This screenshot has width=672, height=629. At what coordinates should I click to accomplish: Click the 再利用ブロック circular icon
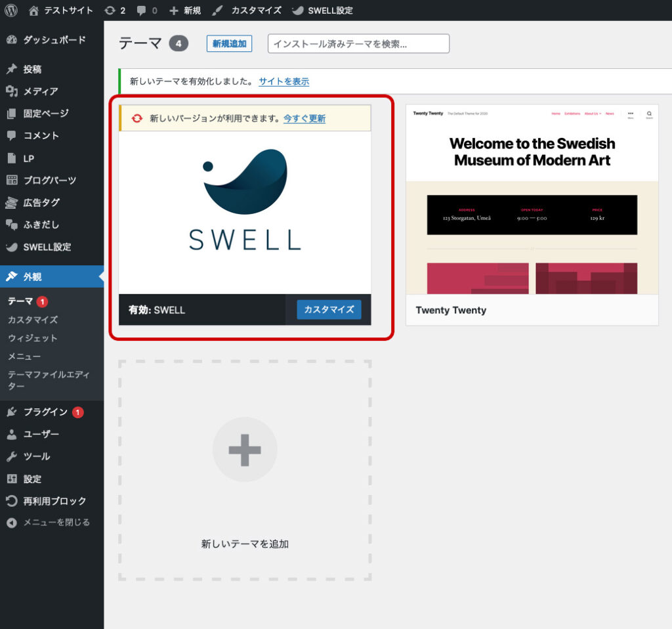pyautogui.click(x=12, y=501)
